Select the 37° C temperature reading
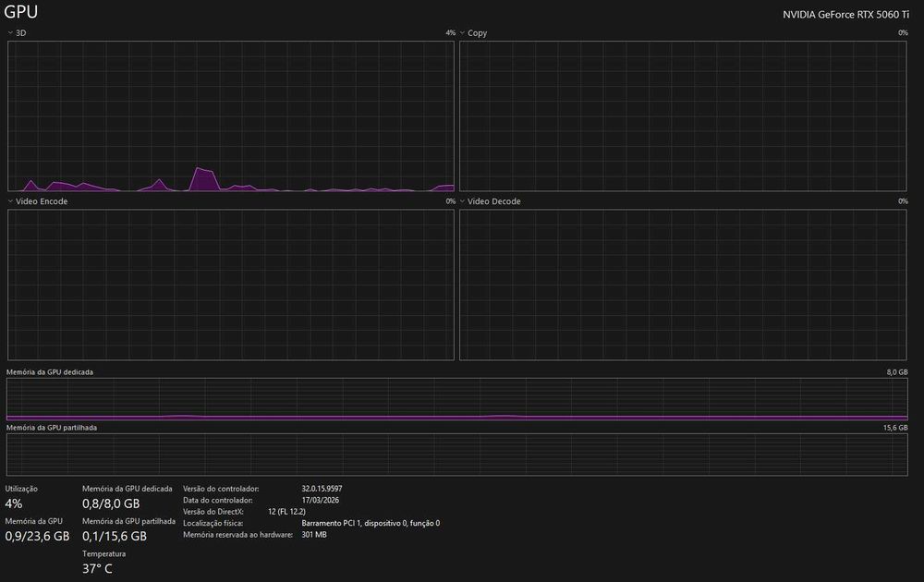The height and width of the screenshot is (582, 924). pyautogui.click(x=97, y=568)
